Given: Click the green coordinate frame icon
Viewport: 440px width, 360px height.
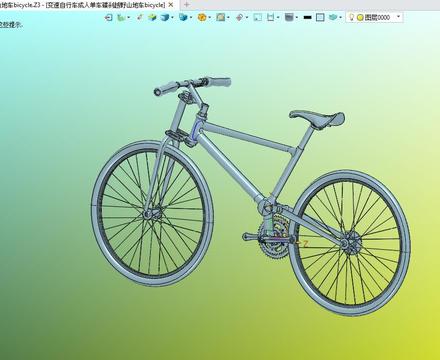Looking at the screenshot, I should (x=121, y=17).
